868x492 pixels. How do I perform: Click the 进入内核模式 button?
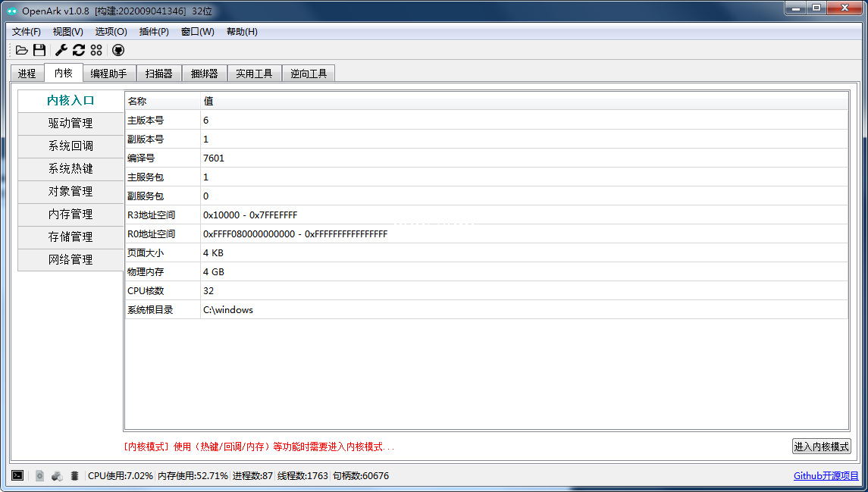point(821,447)
